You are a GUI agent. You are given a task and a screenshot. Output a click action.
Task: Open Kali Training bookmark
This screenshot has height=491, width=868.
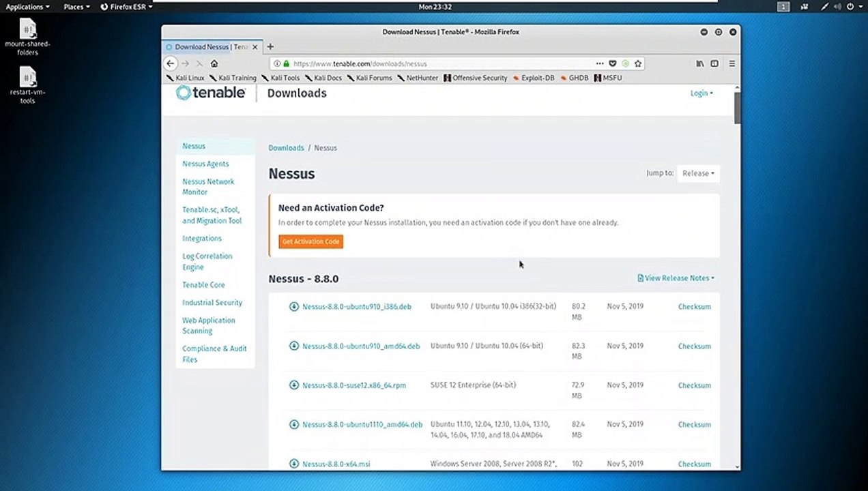point(233,78)
